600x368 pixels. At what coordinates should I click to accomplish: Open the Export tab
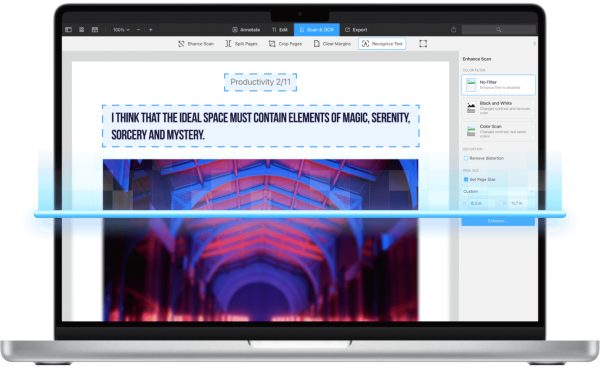356,29
